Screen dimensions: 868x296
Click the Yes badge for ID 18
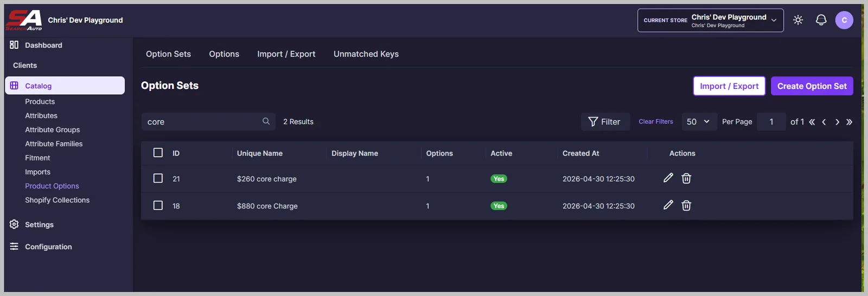499,206
